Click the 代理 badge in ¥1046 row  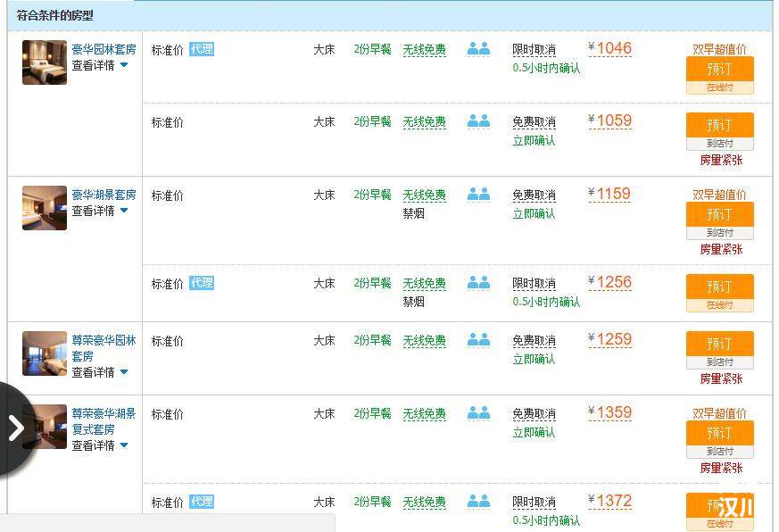coord(202,49)
